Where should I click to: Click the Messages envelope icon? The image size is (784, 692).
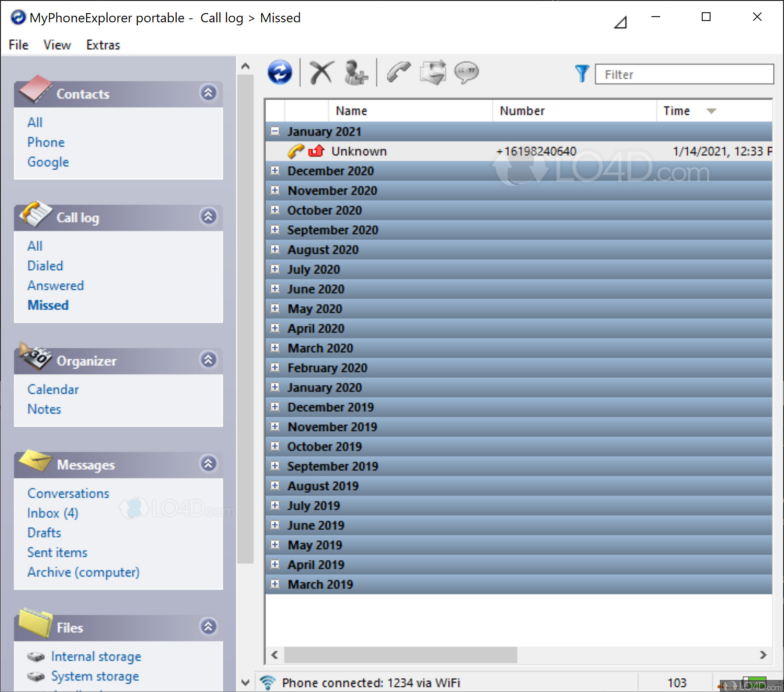tap(35, 461)
